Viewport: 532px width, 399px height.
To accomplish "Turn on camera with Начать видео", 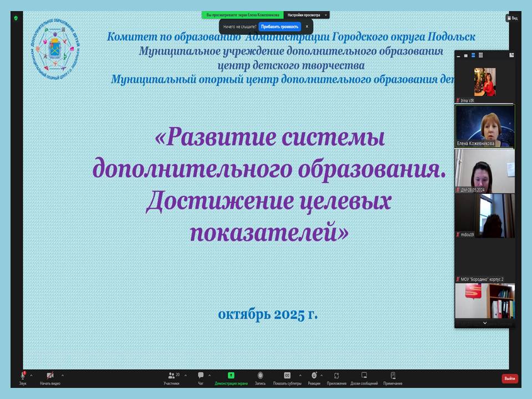I will tap(50, 376).
